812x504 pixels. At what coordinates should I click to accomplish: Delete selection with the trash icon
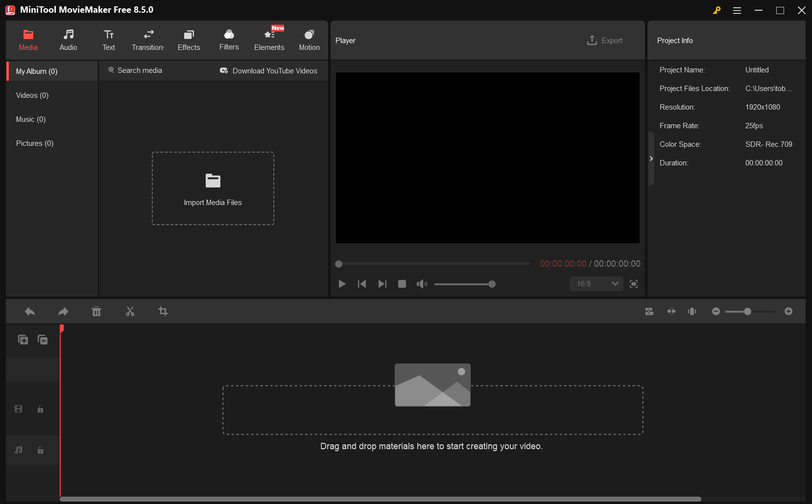click(x=96, y=311)
